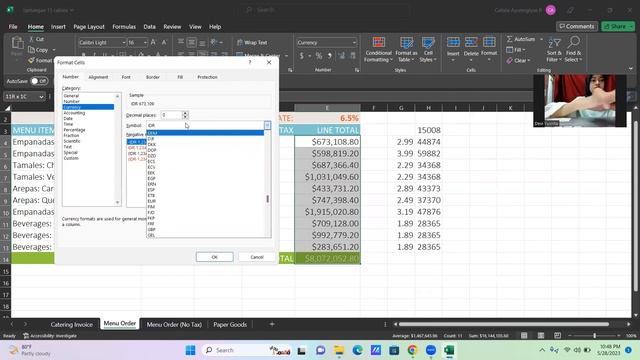This screenshot has width=640, height=360.
Task: Click the Page Layout view status bar icon
Action: [x=541, y=336]
